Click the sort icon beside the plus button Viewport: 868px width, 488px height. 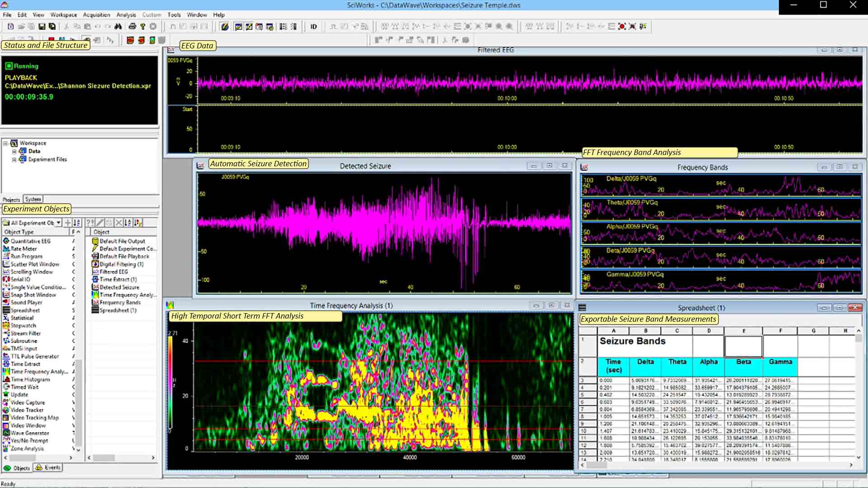[77, 223]
